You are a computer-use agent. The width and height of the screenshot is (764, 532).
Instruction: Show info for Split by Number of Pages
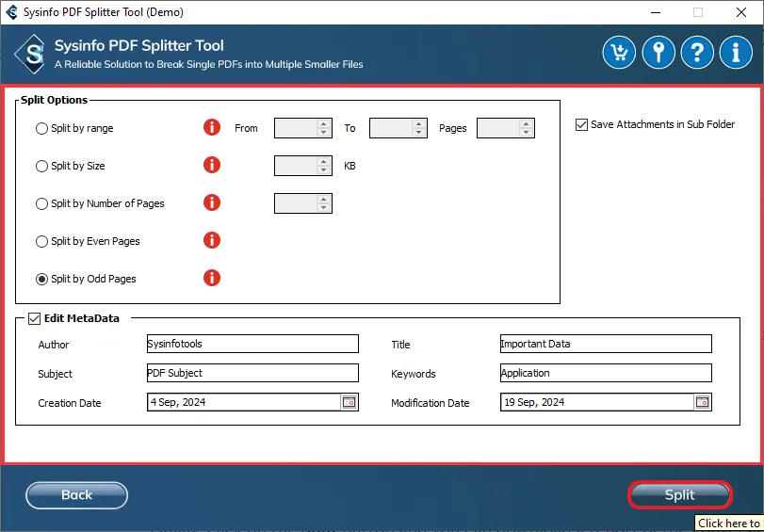[212, 202]
